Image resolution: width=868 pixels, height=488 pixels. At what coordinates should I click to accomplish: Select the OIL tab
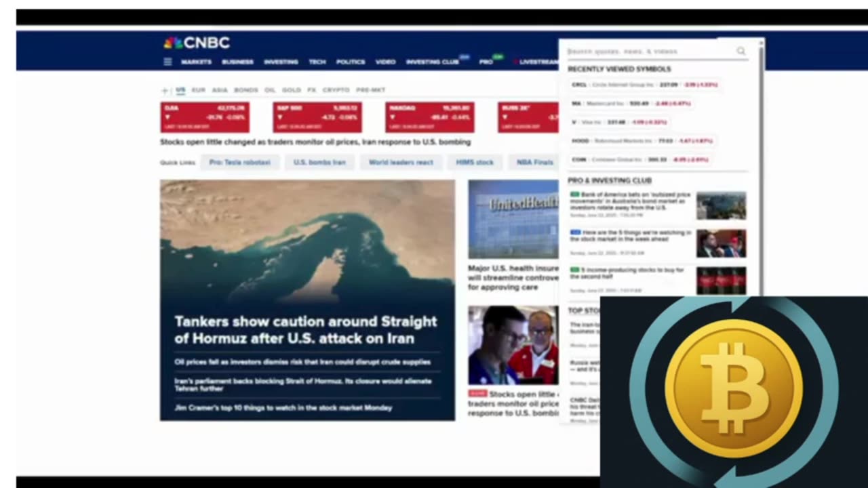270,90
